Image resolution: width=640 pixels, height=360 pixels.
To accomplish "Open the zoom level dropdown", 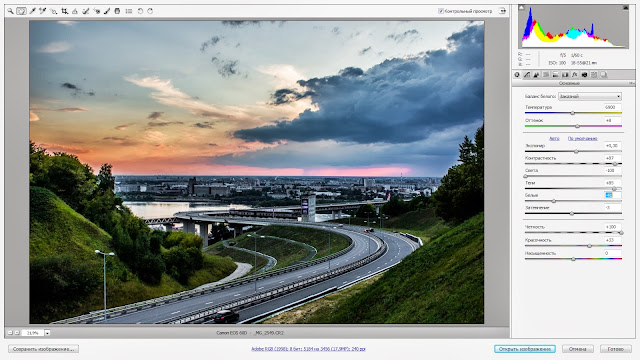I will [x=47, y=333].
